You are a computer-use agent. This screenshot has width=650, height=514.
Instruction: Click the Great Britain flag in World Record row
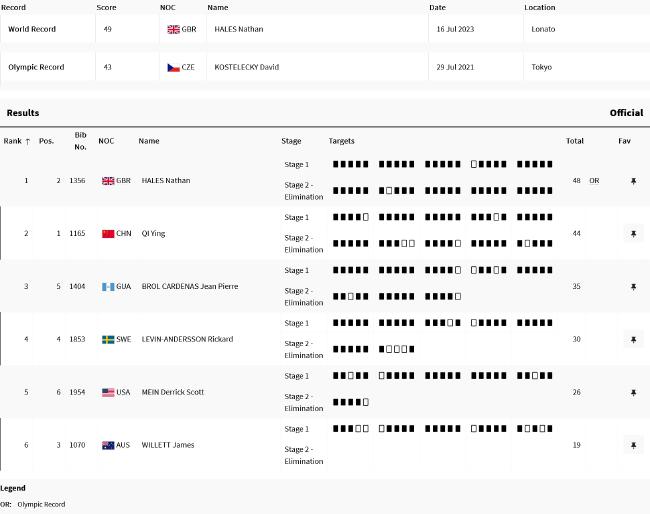point(173,30)
